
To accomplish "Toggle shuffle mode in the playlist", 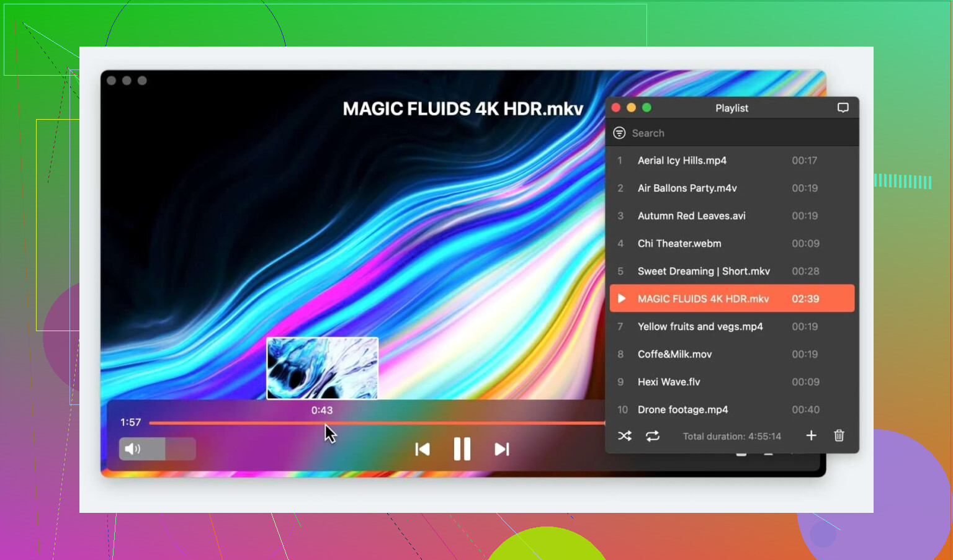I will (625, 436).
